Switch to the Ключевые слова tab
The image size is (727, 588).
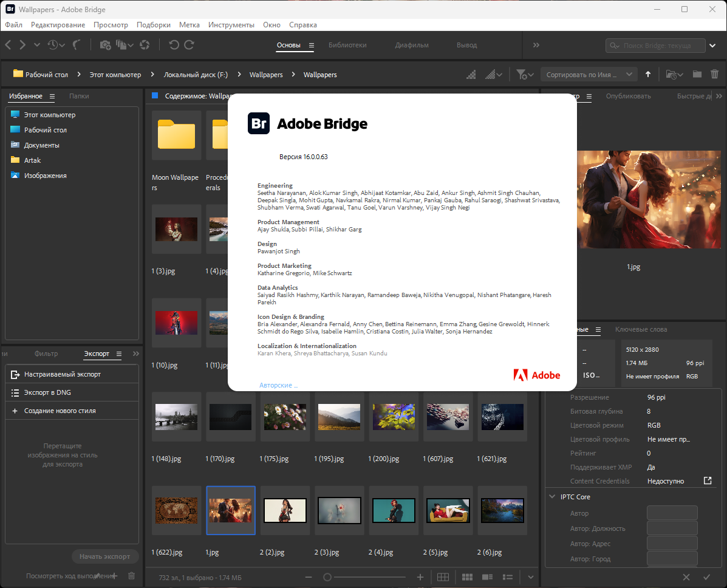pos(641,329)
